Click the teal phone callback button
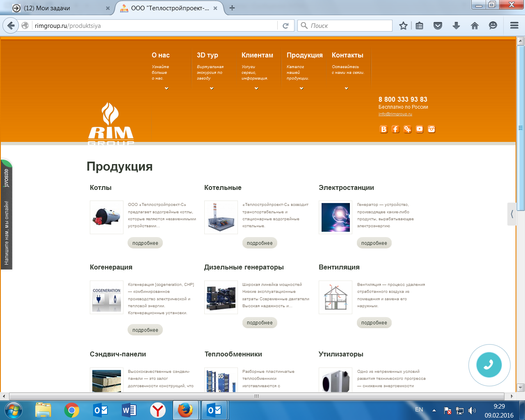525x420 pixels. [489, 365]
